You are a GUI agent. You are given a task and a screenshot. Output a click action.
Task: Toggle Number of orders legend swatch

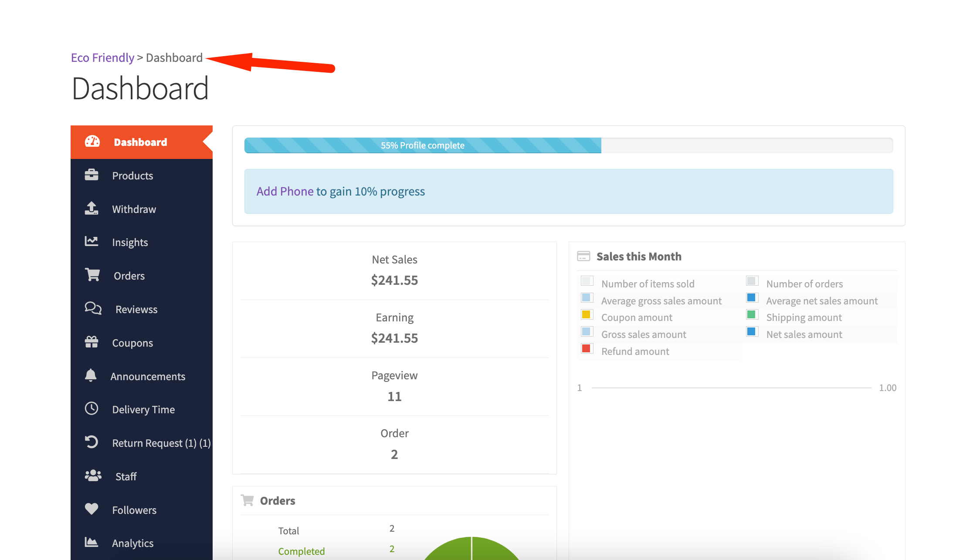pos(752,281)
